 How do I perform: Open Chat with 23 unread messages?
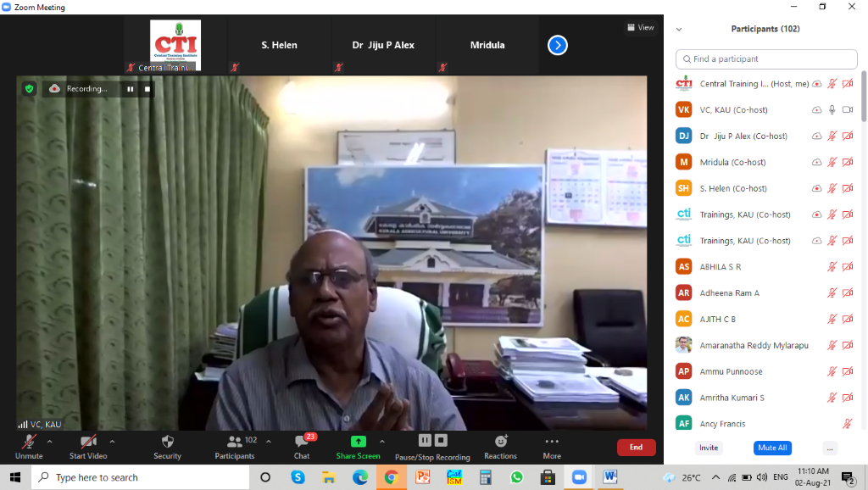[x=303, y=447]
